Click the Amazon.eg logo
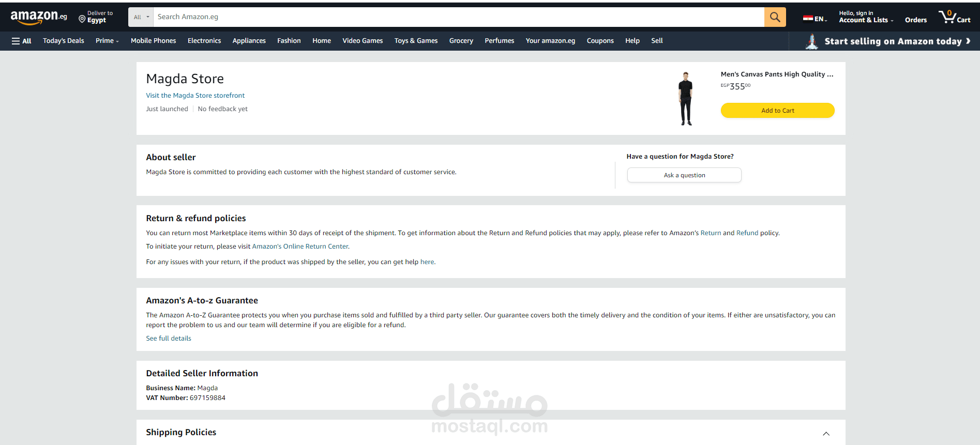Screen dimensions: 980x445 pos(39,17)
